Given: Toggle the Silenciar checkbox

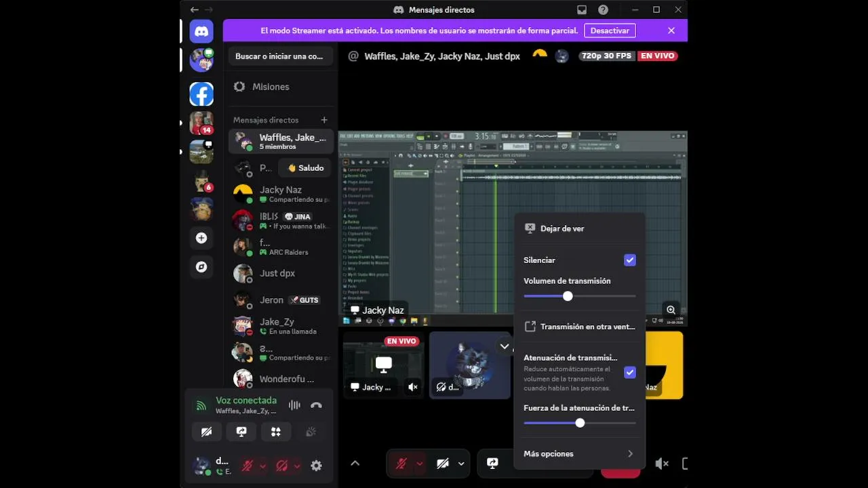Looking at the screenshot, I should [630, 260].
